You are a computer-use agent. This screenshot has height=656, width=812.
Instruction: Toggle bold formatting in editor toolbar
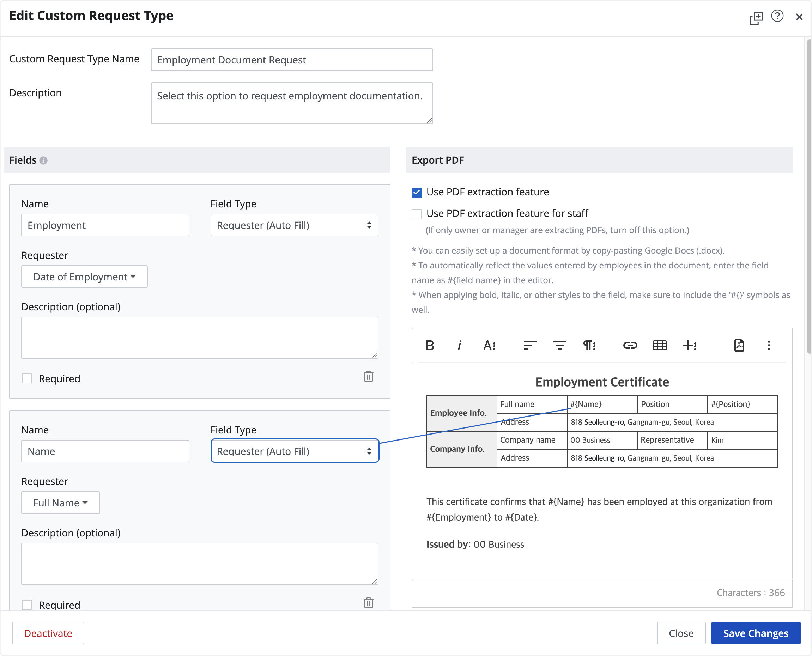(x=429, y=345)
